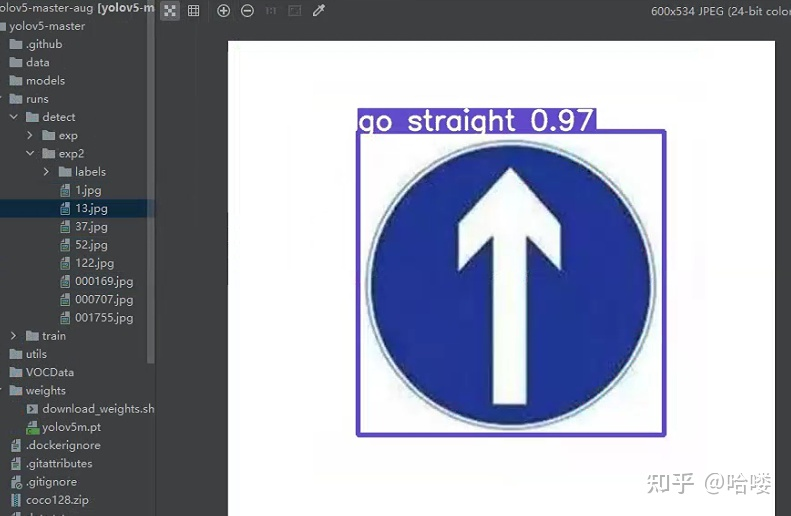The image size is (791, 516).
Task: Open the .github folder
Action: (36, 44)
